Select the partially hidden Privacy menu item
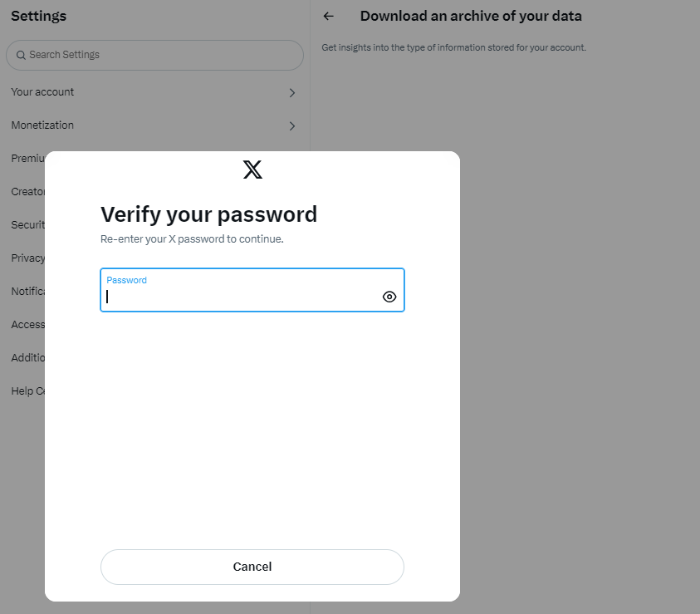The width and height of the screenshot is (700, 614). click(27, 258)
